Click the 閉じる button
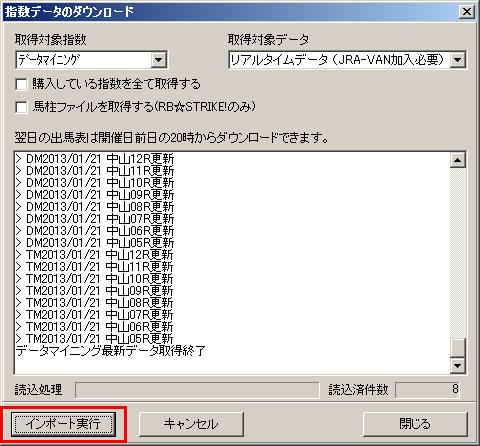 (415, 424)
